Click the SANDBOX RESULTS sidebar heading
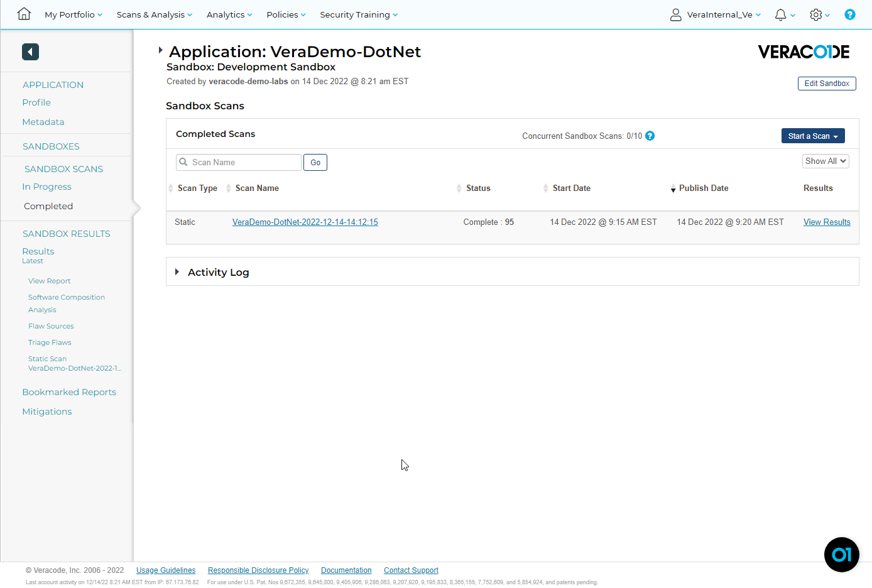Screen dimensions: 872x588 (66, 234)
